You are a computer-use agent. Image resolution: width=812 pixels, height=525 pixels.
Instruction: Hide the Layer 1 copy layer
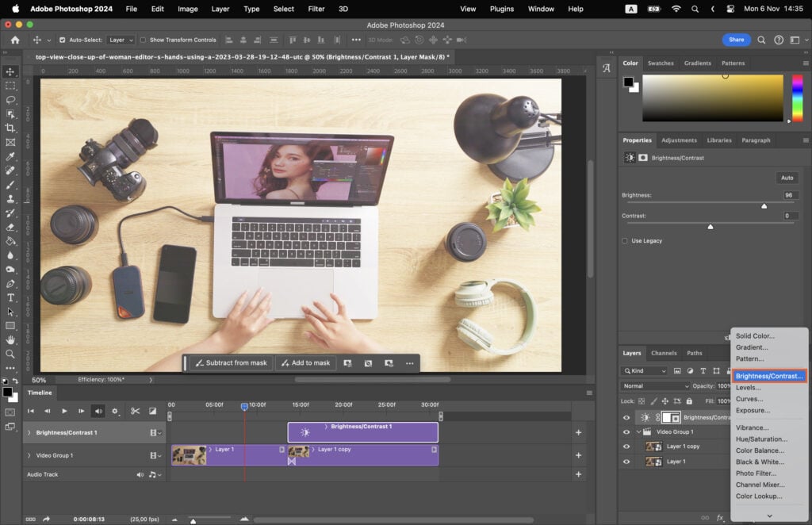click(626, 446)
